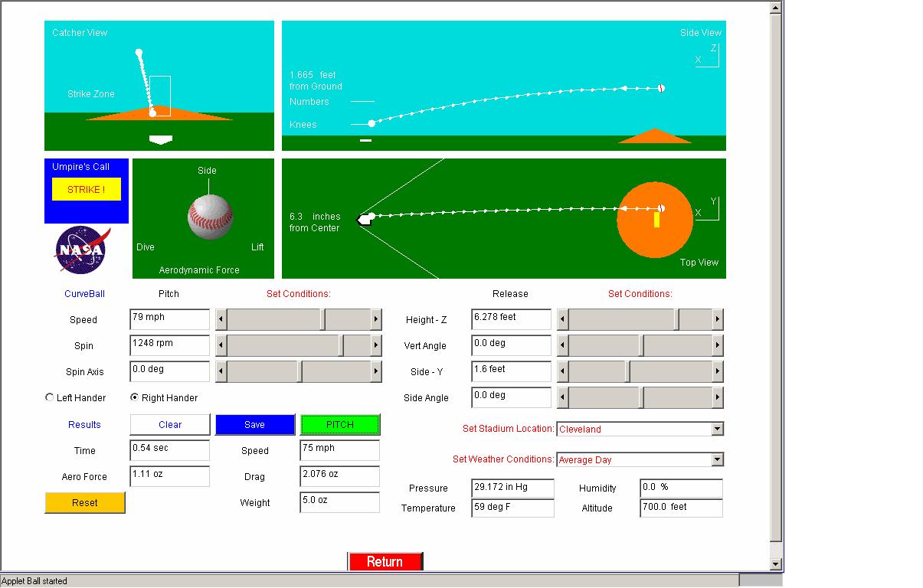Select the Left Hander radio button
Viewport: 923px width, 588px height.
pyautogui.click(x=51, y=397)
